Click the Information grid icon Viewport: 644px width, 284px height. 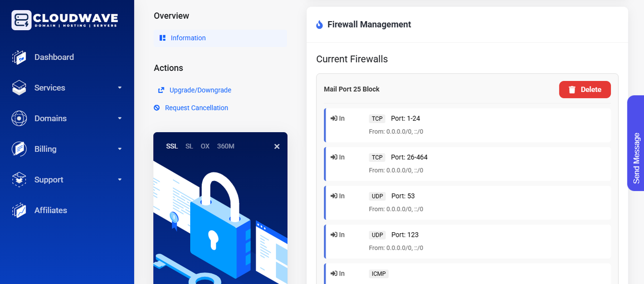pos(163,38)
